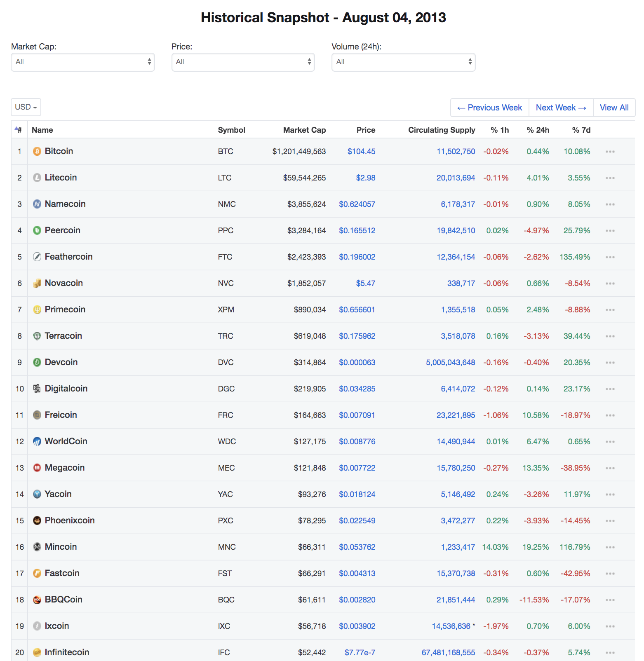Go to Previous Week snapshot
Viewport: 644px width, 661px height.
click(x=490, y=108)
